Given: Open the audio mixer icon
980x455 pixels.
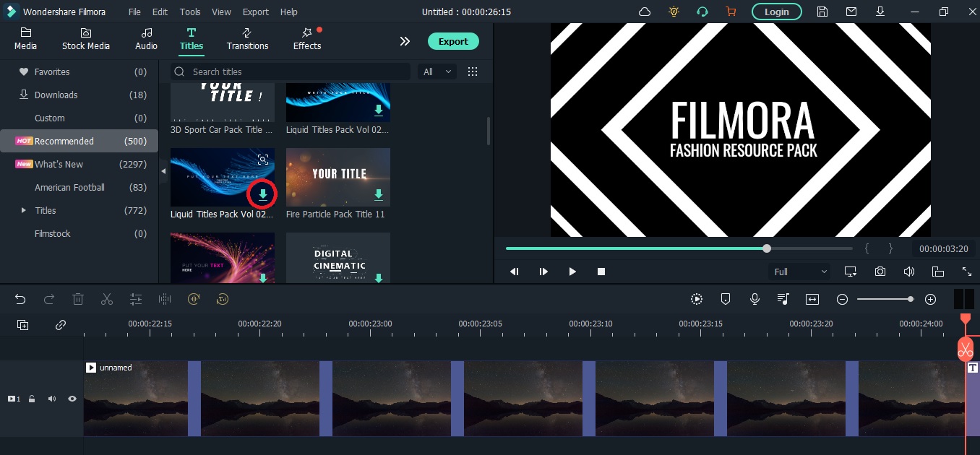Looking at the screenshot, I should [783, 299].
